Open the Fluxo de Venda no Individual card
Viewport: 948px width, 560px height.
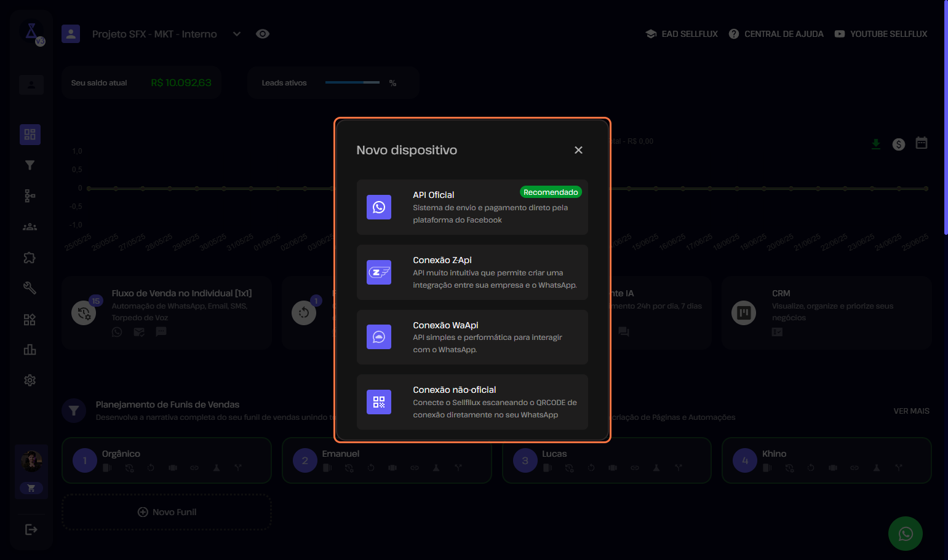click(167, 314)
